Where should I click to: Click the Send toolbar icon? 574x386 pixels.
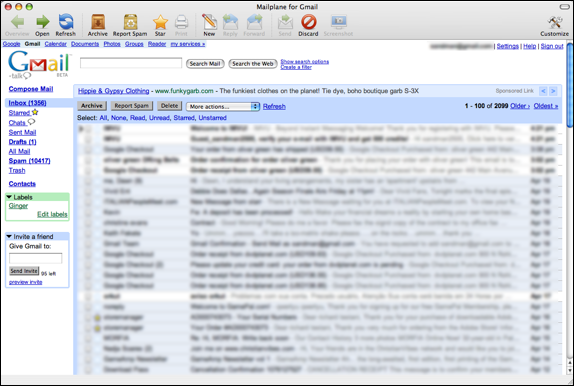point(285,22)
